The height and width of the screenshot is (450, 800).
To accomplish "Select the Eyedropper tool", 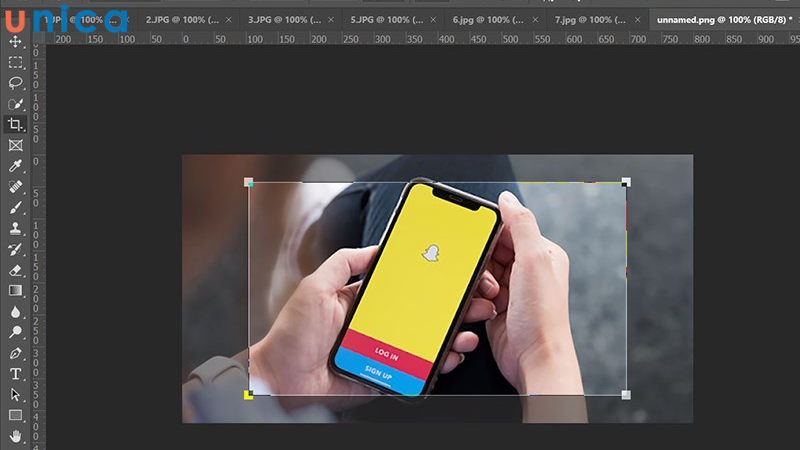I will (15, 166).
